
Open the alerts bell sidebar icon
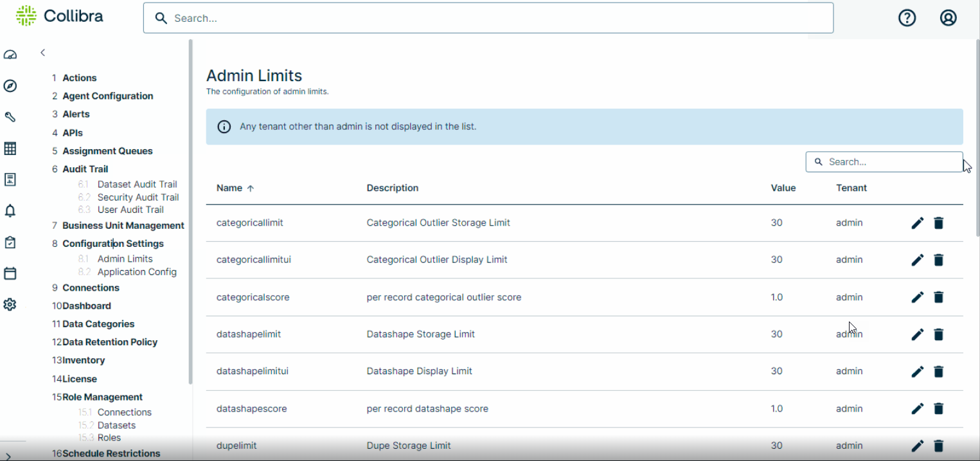coord(10,211)
